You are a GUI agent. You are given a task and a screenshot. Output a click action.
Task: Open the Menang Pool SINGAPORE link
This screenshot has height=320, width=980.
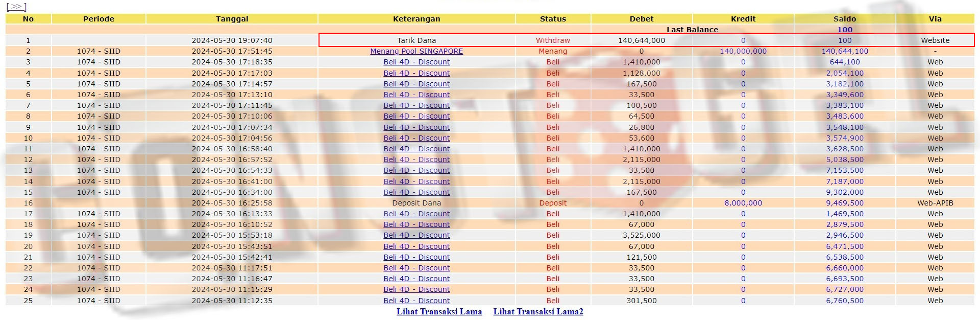[x=416, y=51]
